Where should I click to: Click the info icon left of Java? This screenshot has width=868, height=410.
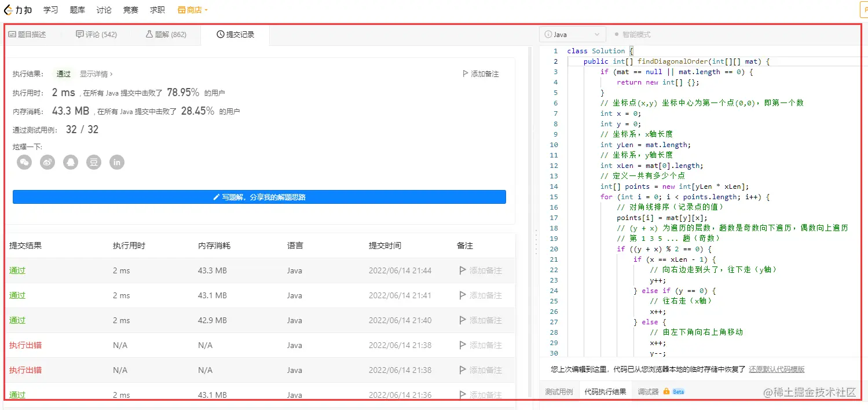coord(548,35)
